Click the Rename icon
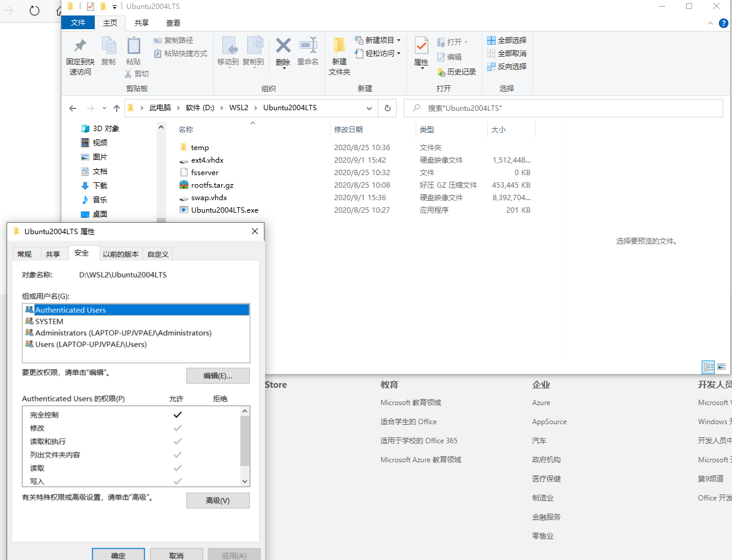This screenshot has width=732, height=560. (308, 51)
